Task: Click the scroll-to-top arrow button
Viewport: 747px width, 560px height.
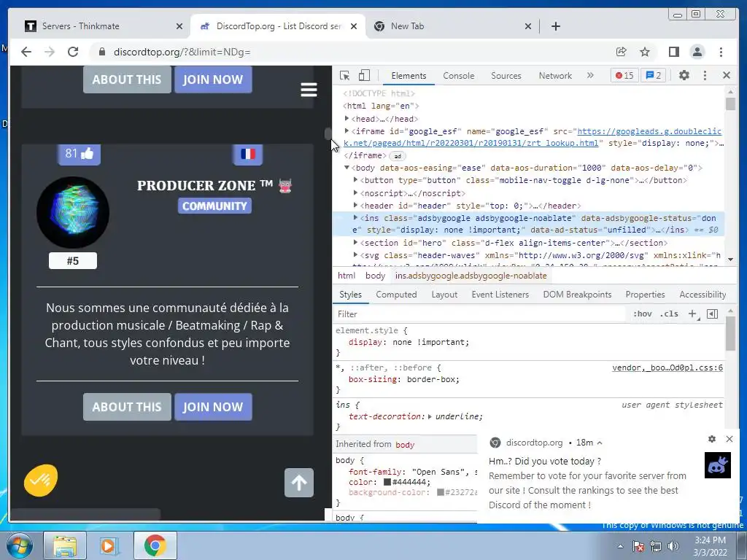Action: 299,483
